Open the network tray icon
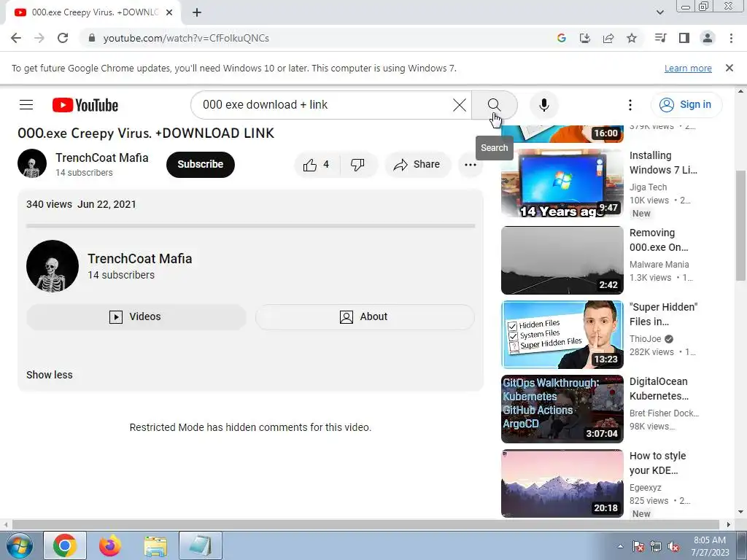The width and height of the screenshot is (747, 560). (656, 546)
